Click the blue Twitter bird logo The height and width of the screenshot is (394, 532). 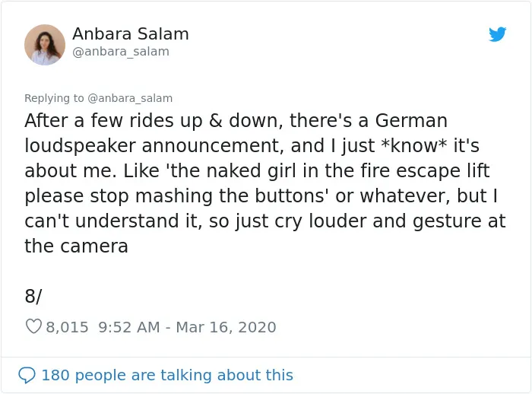[497, 34]
